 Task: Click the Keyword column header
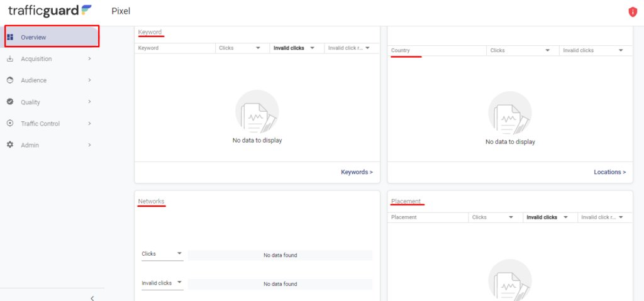[x=148, y=48]
